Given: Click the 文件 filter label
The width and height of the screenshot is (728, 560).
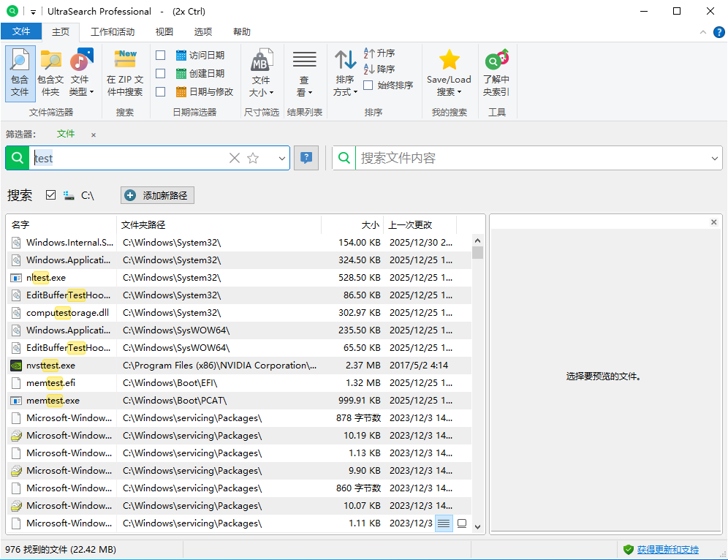Looking at the screenshot, I should [66, 134].
